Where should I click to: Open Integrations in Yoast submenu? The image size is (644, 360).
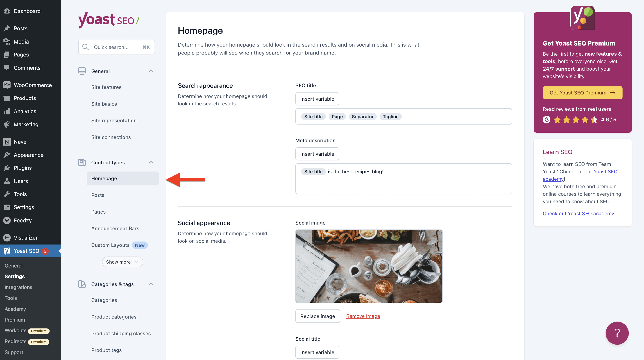coord(18,287)
